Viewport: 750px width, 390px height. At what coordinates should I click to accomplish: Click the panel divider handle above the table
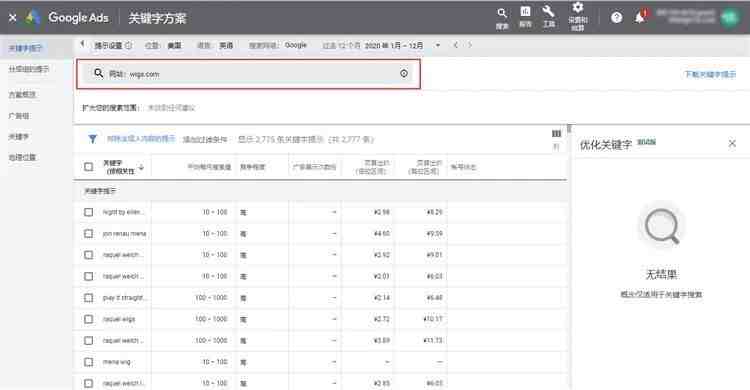[x=569, y=128]
